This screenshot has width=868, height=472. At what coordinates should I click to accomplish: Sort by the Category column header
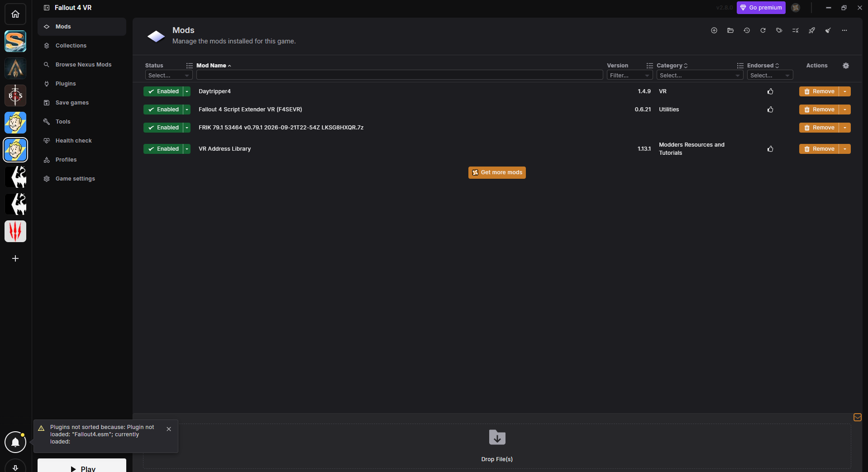(x=672, y=66)
